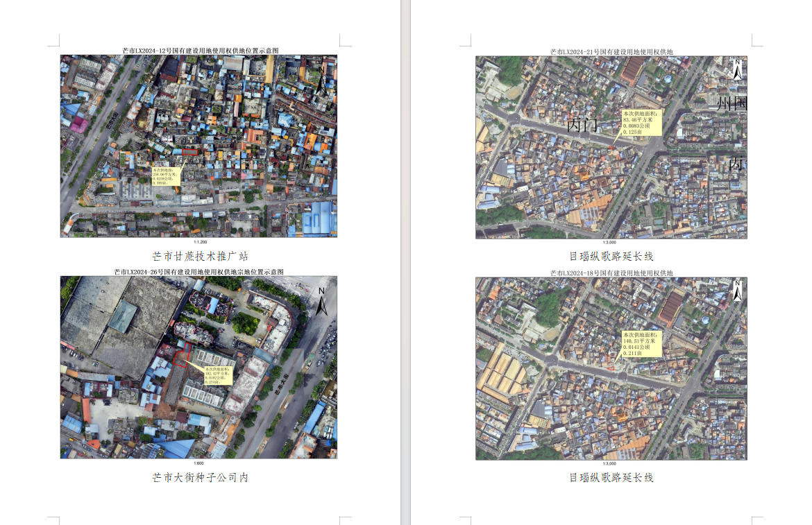Click the 丙门 label on the map
This screenshot has width=812, height=525.
click(582, 126)
